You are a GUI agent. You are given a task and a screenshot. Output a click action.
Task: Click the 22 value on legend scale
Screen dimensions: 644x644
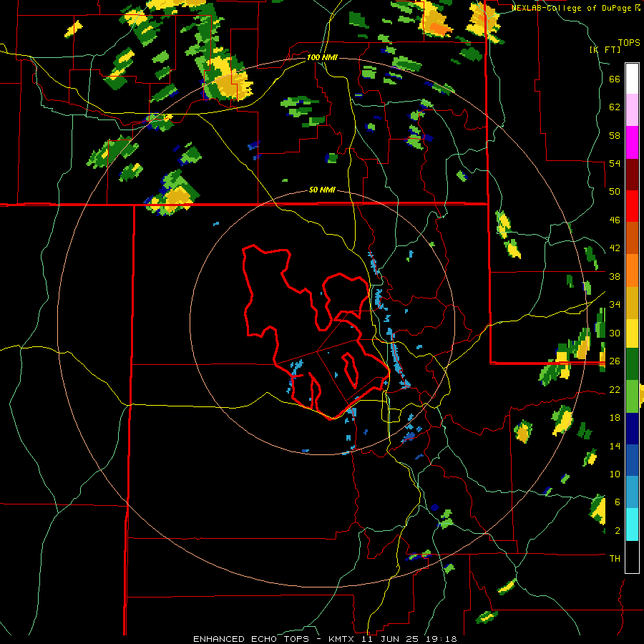pyautogui.click(x=615, y=389)
